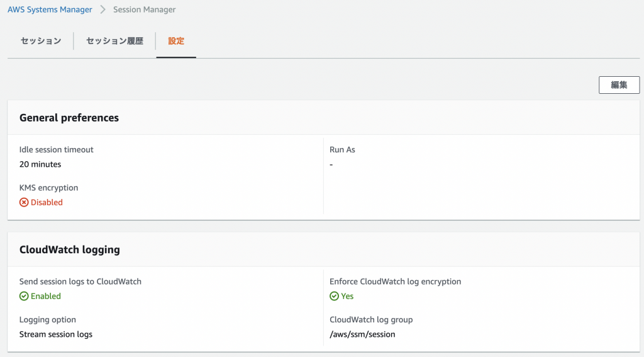Screen dimensions: 644x357
Task: Click the 20 minutes timeout value
Action: (40, 164)
